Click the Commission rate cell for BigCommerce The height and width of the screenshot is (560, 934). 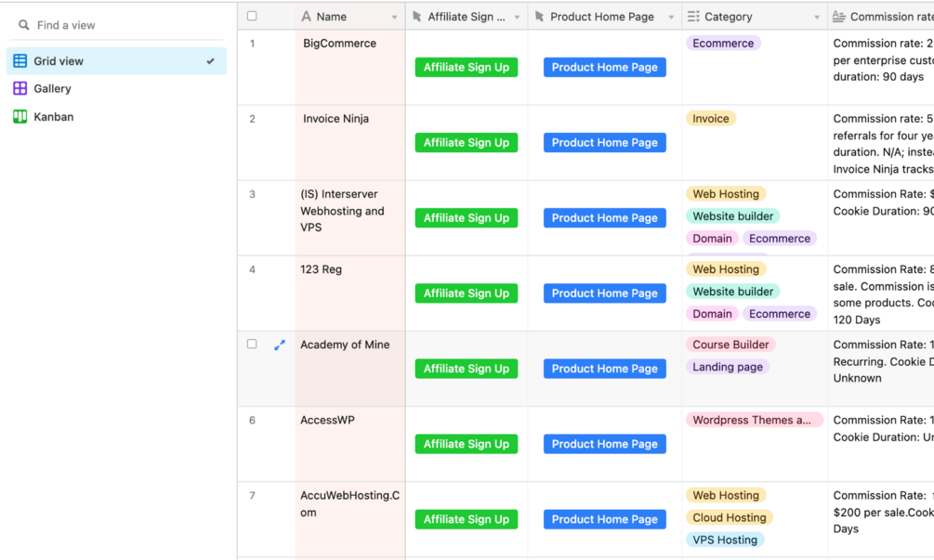click(x=881, y=67)
